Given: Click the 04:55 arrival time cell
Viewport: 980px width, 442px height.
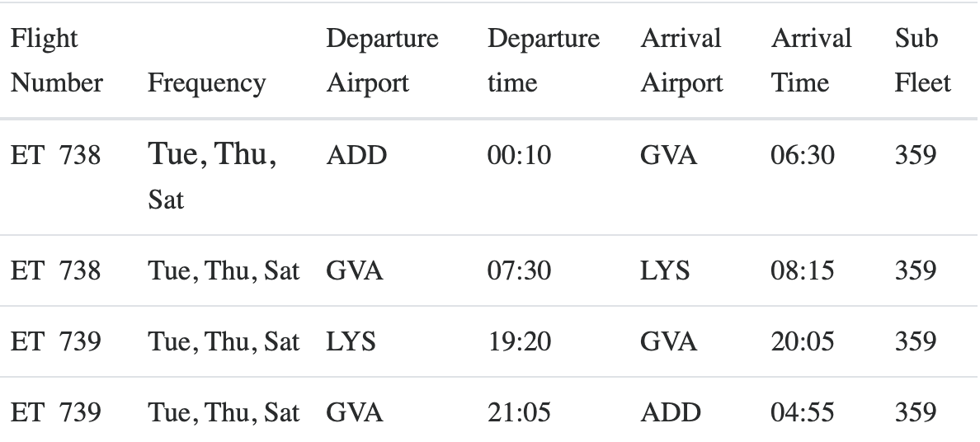Looking at the screenshot, I should click(x=803, y=412).
